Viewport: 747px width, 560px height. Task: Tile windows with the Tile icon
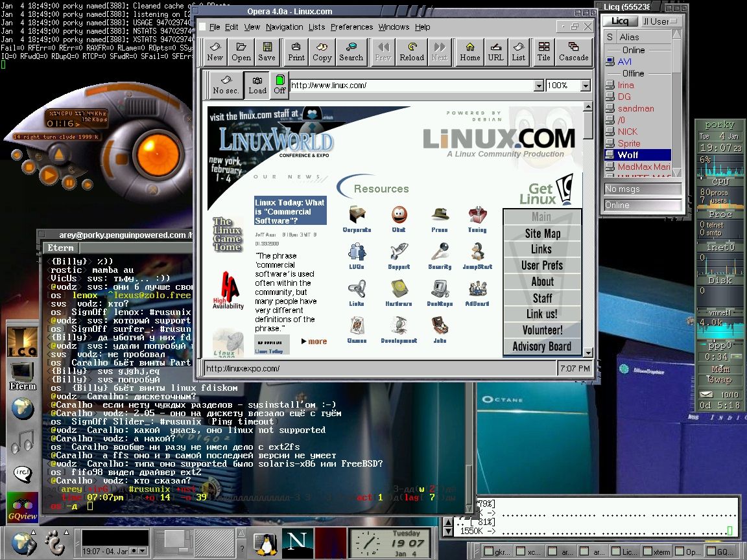point(543,51)
